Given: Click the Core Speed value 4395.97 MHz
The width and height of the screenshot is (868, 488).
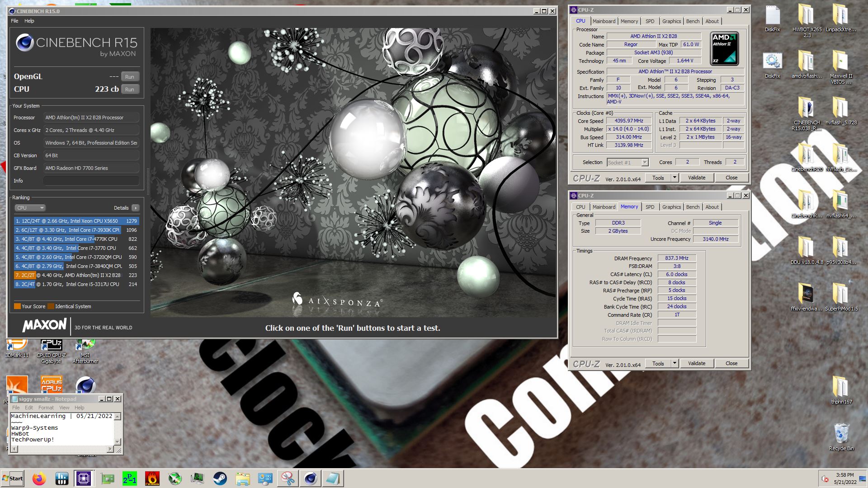Looking at the screenshot, I should tap(629, 121).
